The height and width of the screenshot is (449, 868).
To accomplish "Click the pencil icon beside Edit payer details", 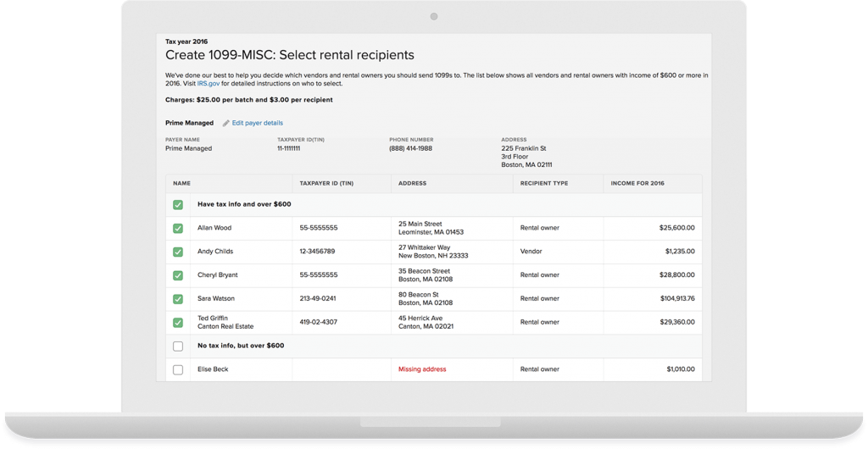I will pos(225,124).
